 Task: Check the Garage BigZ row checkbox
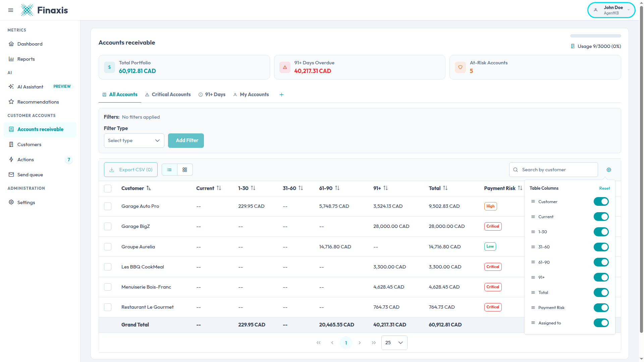[x=108, y=227]
